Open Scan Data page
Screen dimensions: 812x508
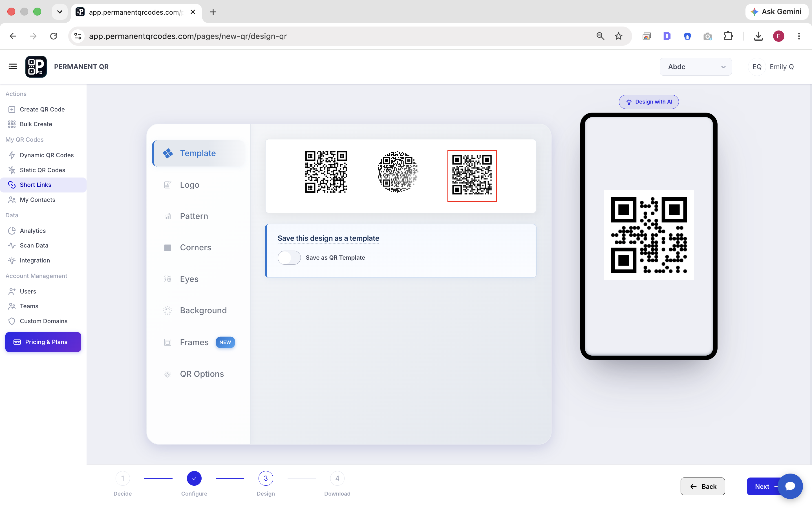[x=34, y=246]
